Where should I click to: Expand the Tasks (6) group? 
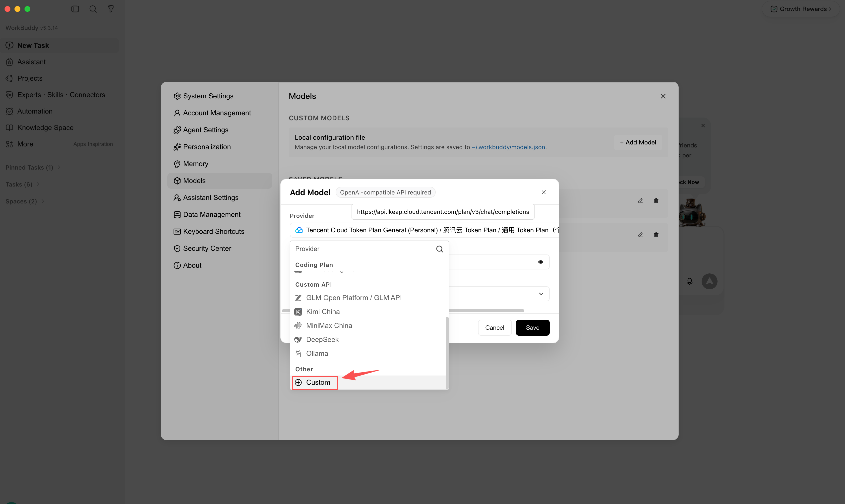[22, 185]
